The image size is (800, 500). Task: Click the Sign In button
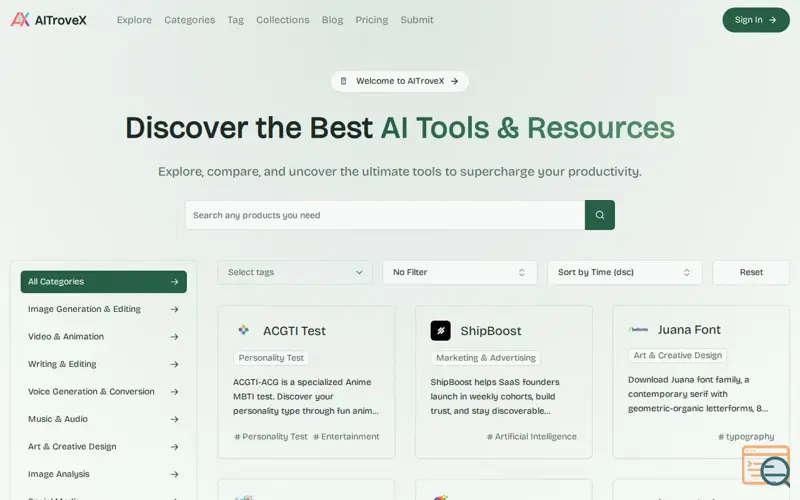pos(756,20)
